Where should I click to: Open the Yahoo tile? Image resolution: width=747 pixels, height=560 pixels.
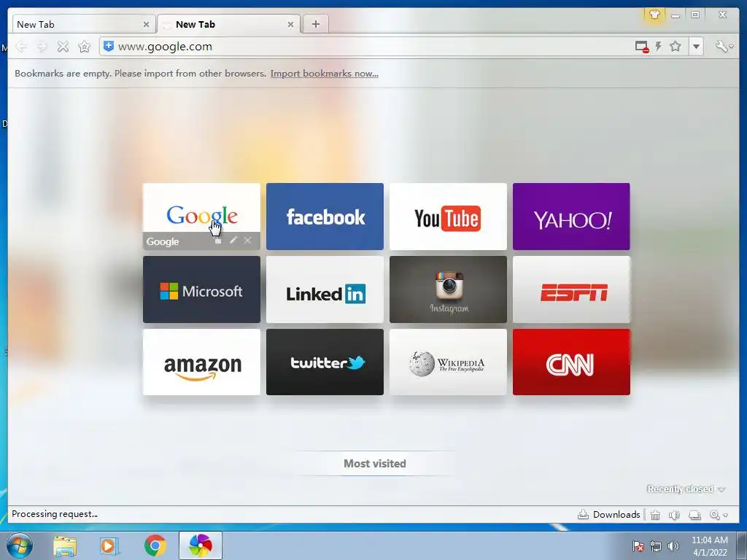click(571, 216)
